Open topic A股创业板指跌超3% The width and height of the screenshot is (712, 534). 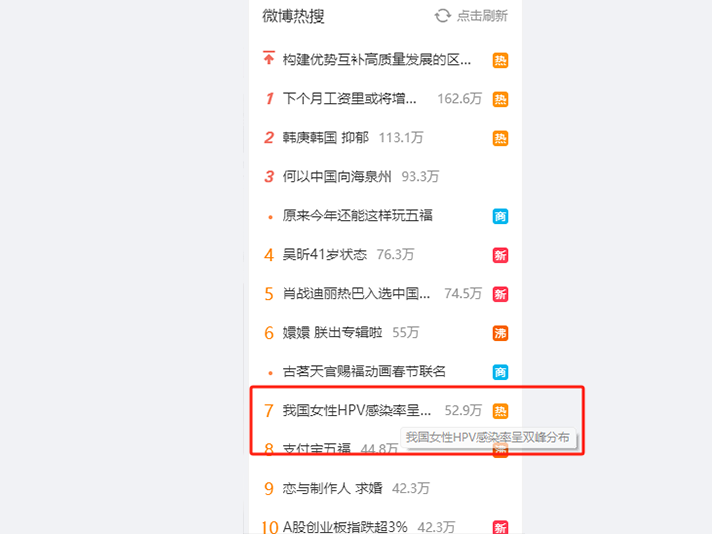pos(345,527)
